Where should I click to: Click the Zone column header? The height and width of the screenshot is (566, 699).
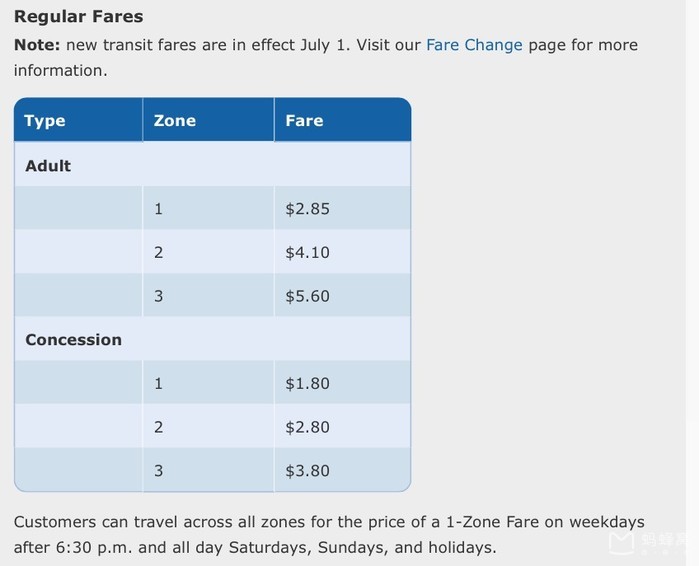point(175,121)
